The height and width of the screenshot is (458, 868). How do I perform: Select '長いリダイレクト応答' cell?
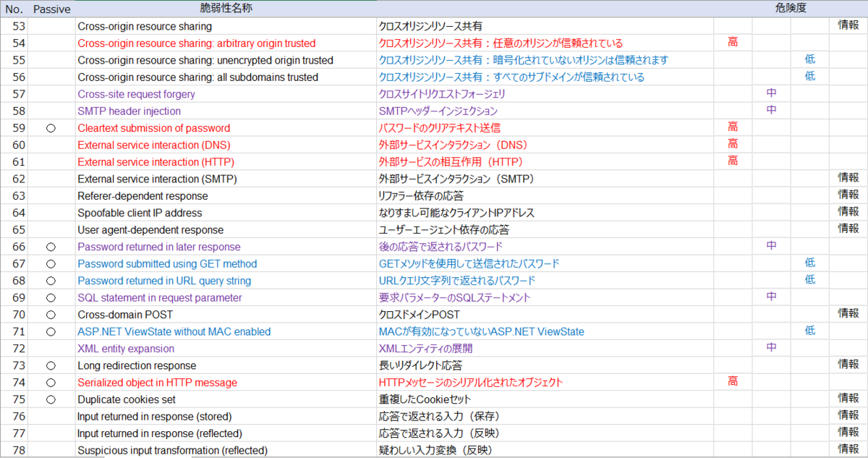(545, 365)
